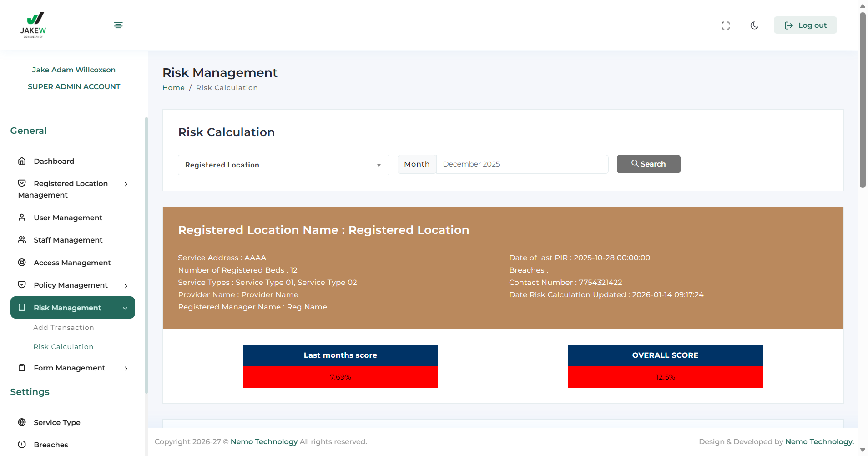Click the Service Type globe icon
This screenshot has width=868, height=456.
click(x=22, y=422)
